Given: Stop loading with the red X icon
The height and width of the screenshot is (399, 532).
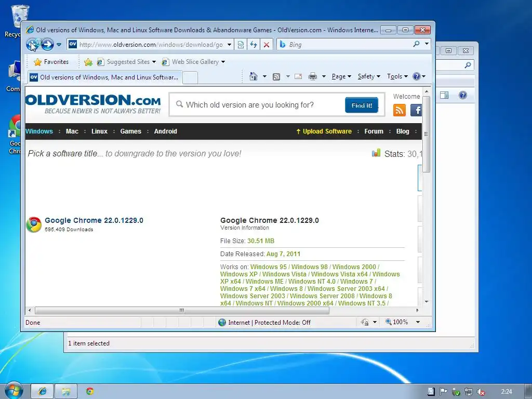Looking at the screenshot, I should pos(267,45).
